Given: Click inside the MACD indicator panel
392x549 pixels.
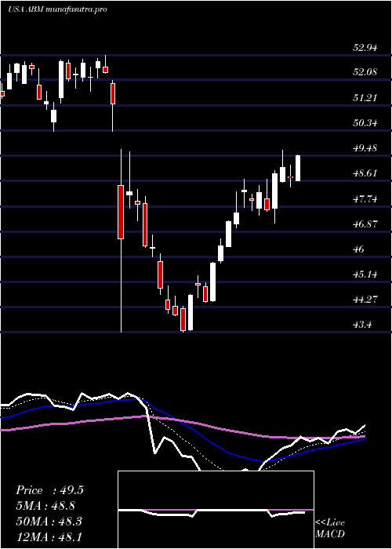Looking at the screenshot, I should coord(216,510).
